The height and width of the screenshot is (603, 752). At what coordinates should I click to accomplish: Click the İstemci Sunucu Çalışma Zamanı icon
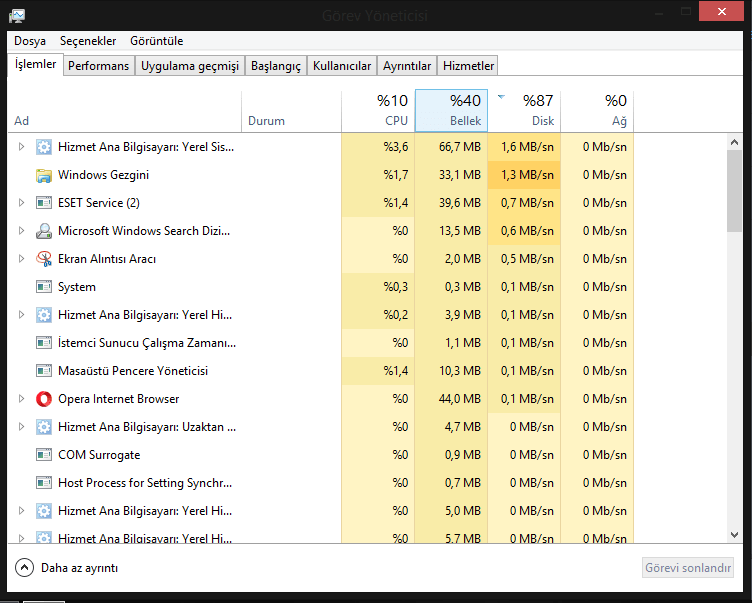44,343
